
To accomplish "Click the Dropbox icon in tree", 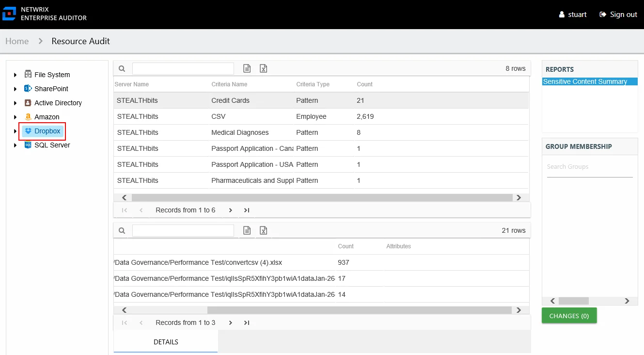I will click(x=28, y=131).
